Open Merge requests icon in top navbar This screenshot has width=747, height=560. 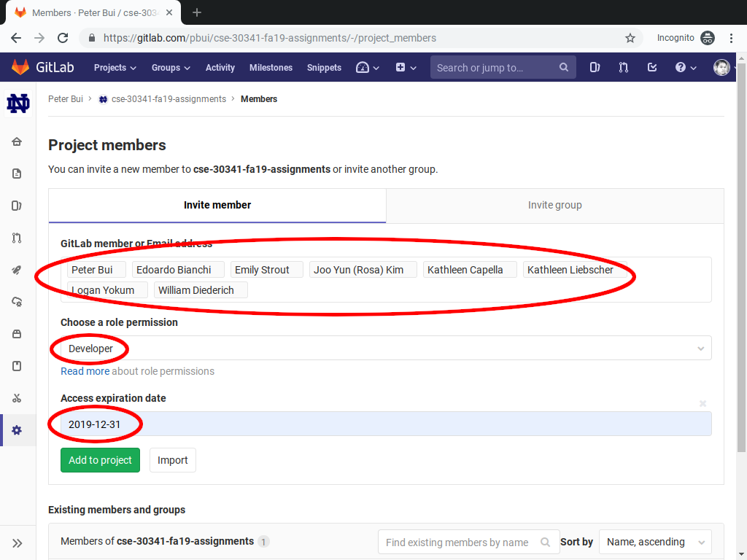623,67
